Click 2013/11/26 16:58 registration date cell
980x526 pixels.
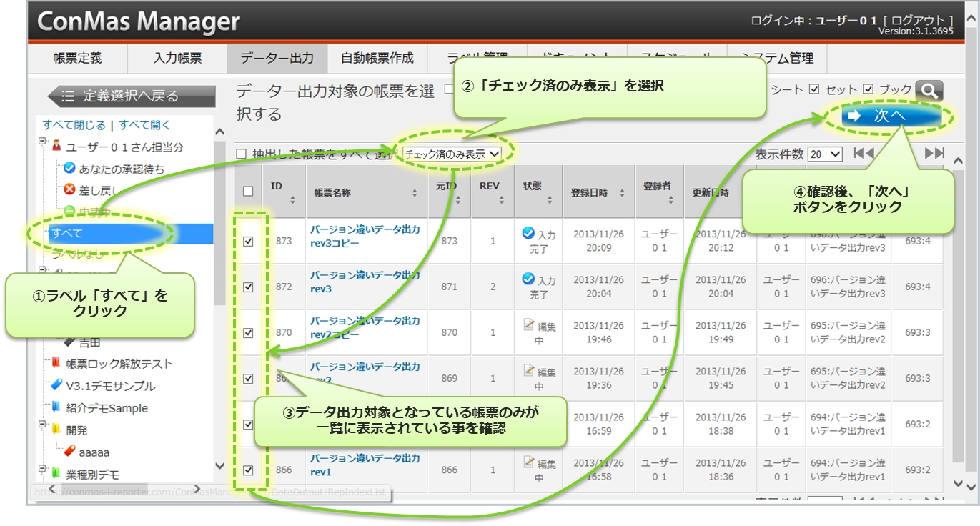tap(598, 470)
